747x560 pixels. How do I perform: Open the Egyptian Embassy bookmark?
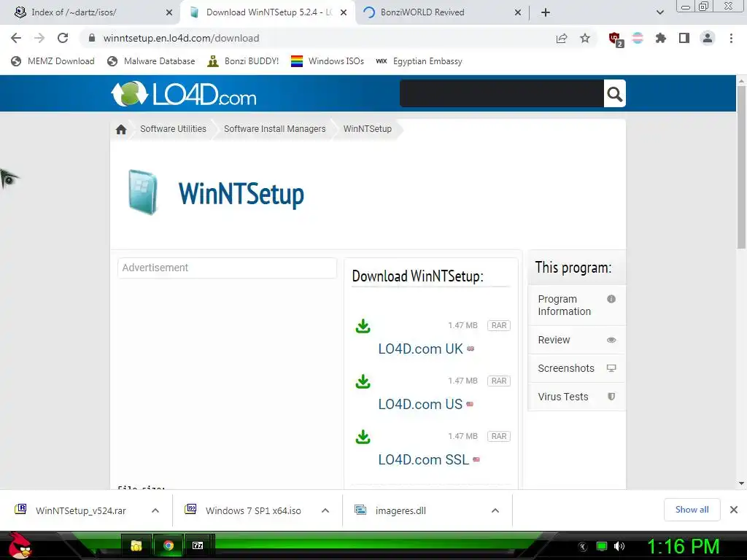[x=419, y=61]
